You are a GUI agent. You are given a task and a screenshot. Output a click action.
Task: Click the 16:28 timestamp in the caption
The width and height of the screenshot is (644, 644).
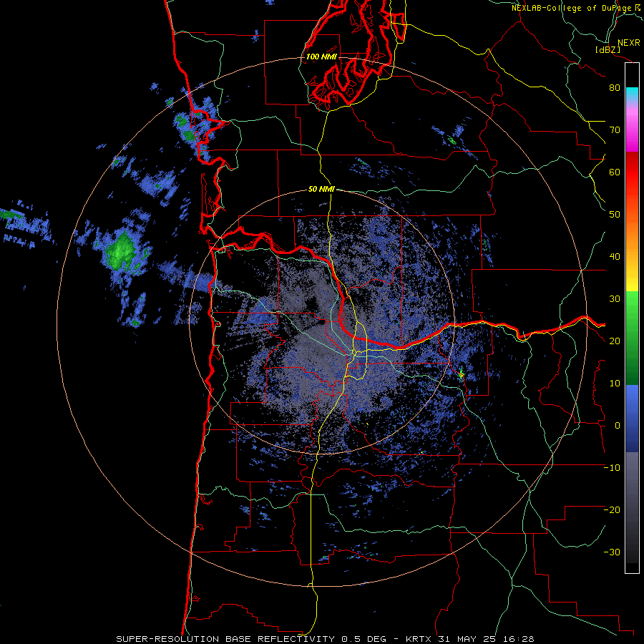[x=519, y=639]
